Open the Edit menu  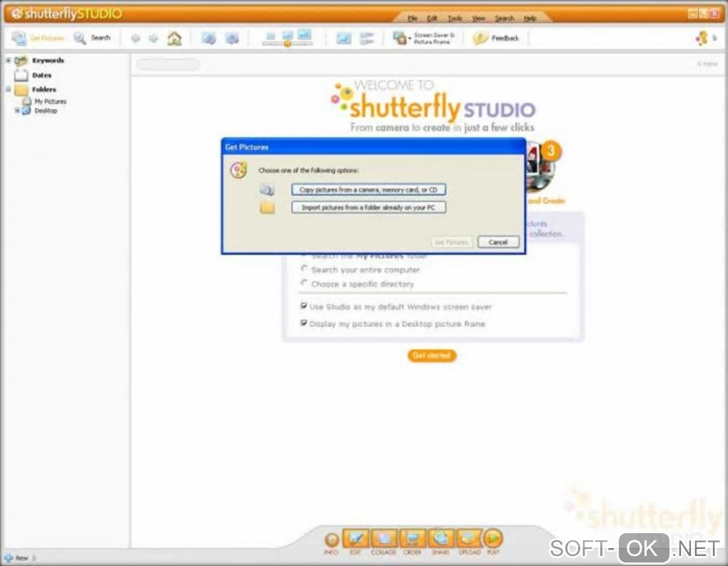click(x=433, y=18)
